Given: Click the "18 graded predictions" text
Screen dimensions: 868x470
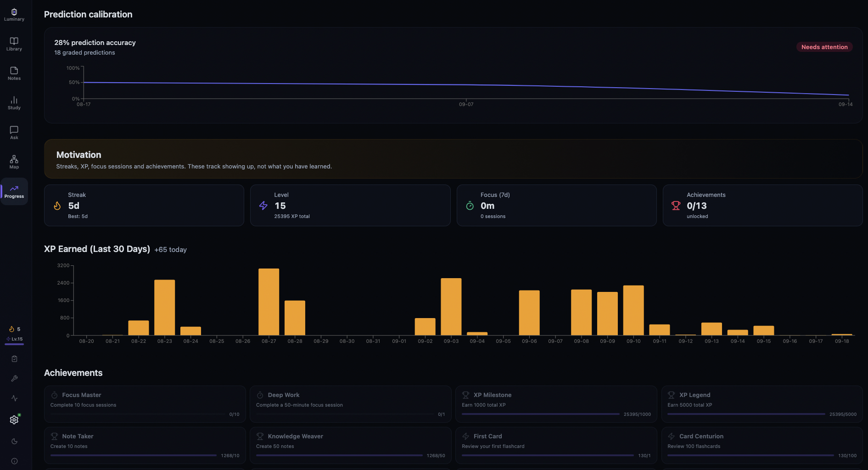Looking at the screenshot, I should click(84, 53).
